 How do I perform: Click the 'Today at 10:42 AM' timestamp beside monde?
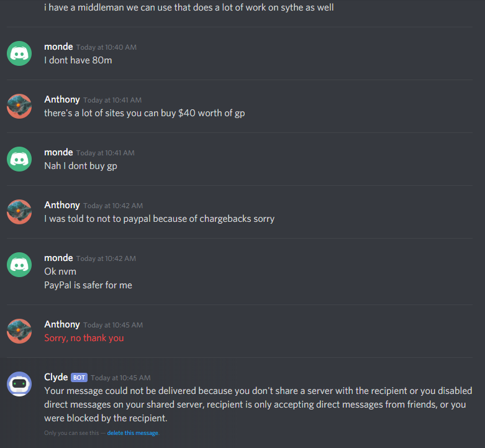pyautogui.click(x=106, y=258)
